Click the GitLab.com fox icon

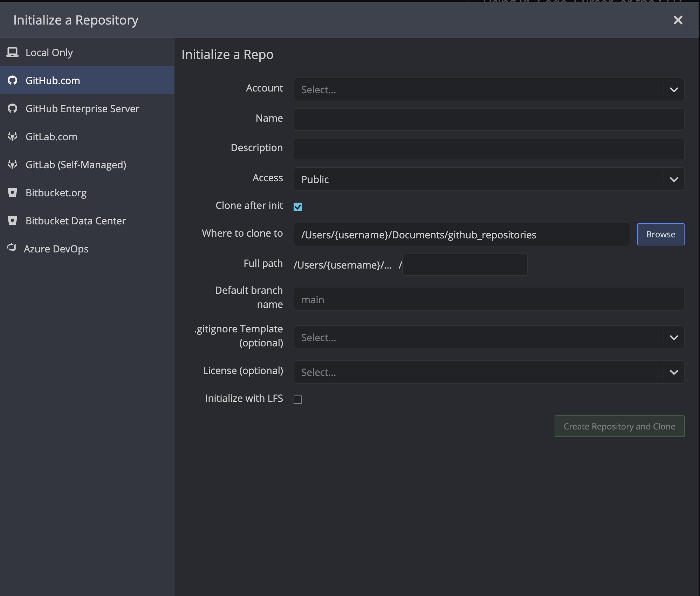pos(13,137)
